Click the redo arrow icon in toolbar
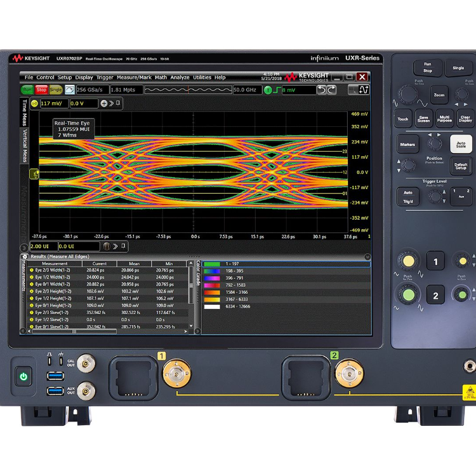The width and height of the screenshot is (476, 476). (331, 90)
